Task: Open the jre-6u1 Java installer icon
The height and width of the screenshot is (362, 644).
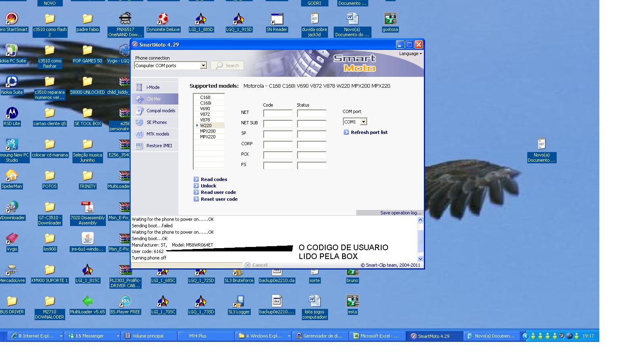Action: 87,242
